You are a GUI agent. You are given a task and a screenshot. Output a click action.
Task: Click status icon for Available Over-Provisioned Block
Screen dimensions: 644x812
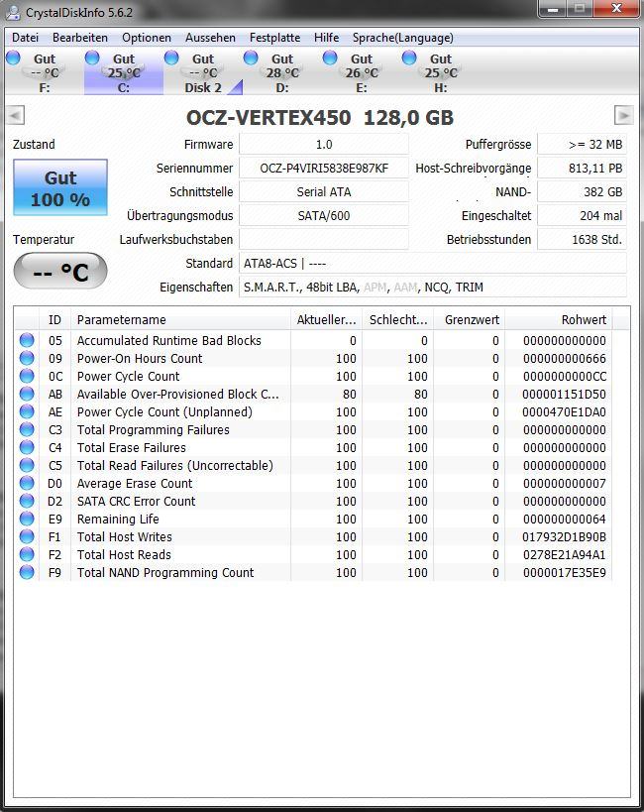point(27,394)
